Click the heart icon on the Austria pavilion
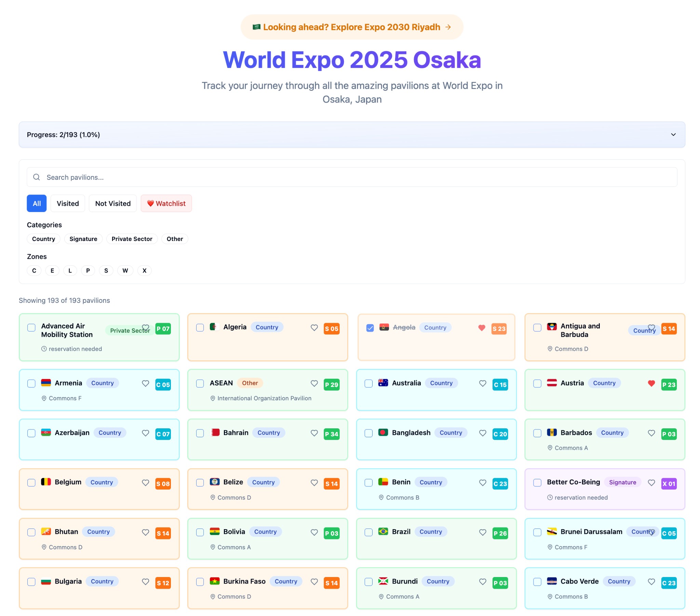 click(x=651, y=384)
